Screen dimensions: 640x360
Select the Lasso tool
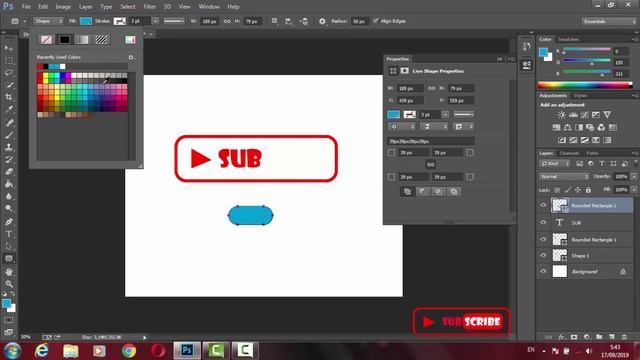pyautogui.click(x=9, y=73)
